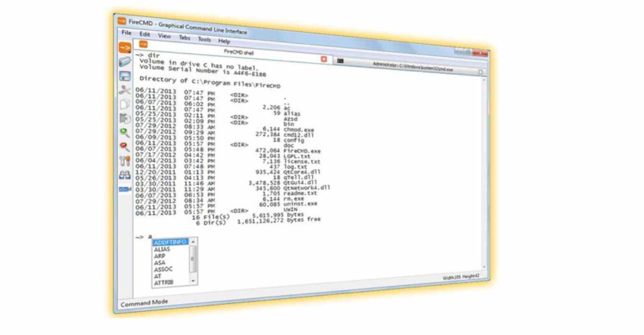This screenshot has height=335, width=644.
Task: Close the FireCMD window
Action: click(x=479, y=53)
